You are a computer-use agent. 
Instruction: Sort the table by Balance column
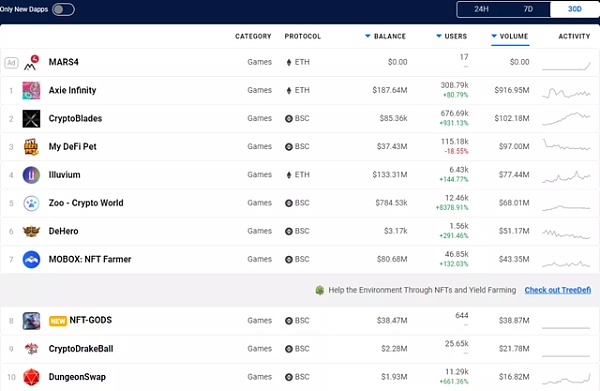coord(385,36)
